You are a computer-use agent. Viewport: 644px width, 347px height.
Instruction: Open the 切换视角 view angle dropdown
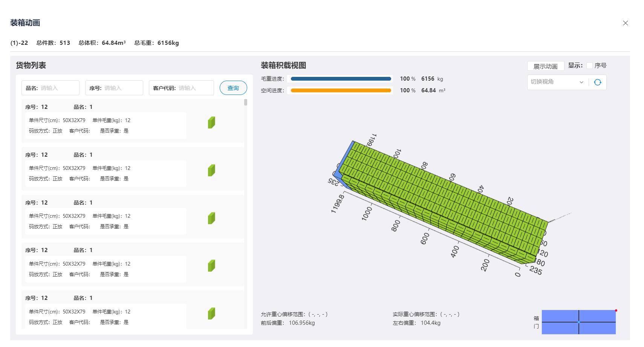click(554, 82)
